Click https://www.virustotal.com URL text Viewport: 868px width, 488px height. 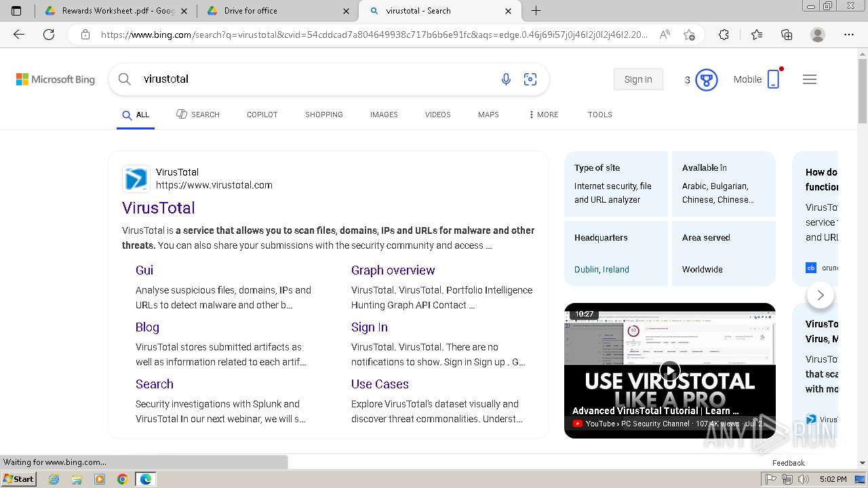(214, 185)
